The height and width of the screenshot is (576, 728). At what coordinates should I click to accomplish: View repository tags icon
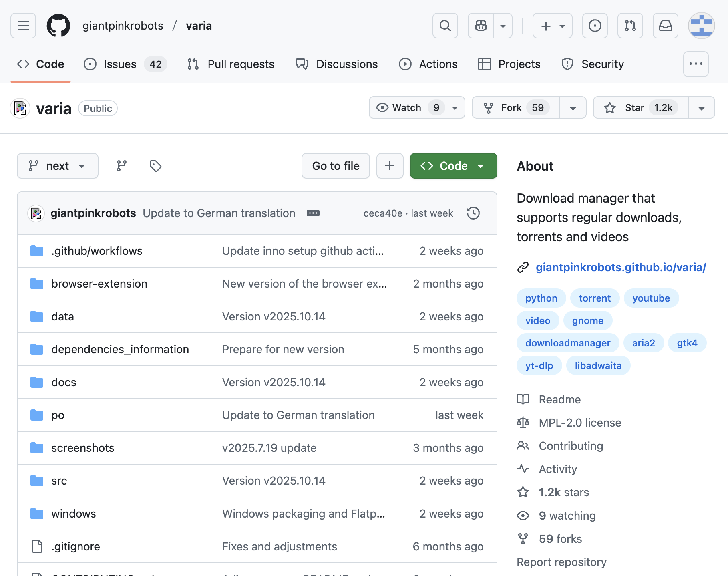click(x=155, y=166)
